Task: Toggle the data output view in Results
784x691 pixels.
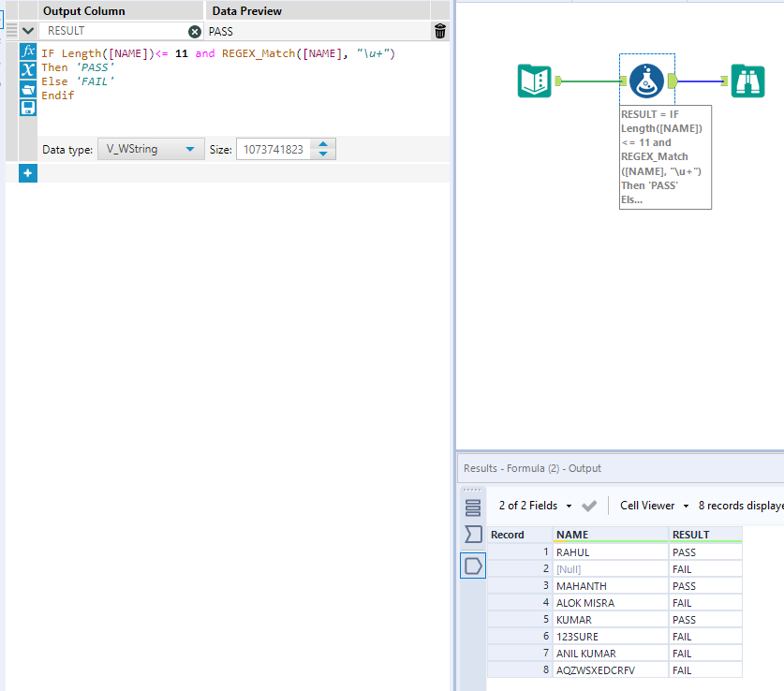Action: pos(473,566)
